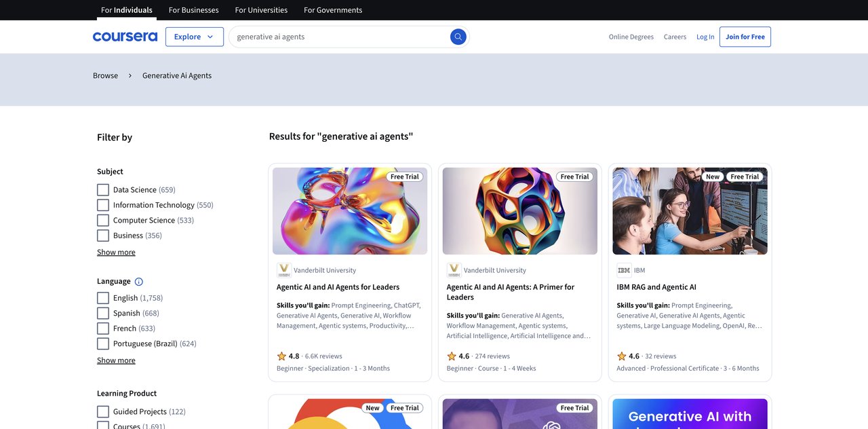
Task: Click the search field containing generative ai agents
Action: click(339, 37)
